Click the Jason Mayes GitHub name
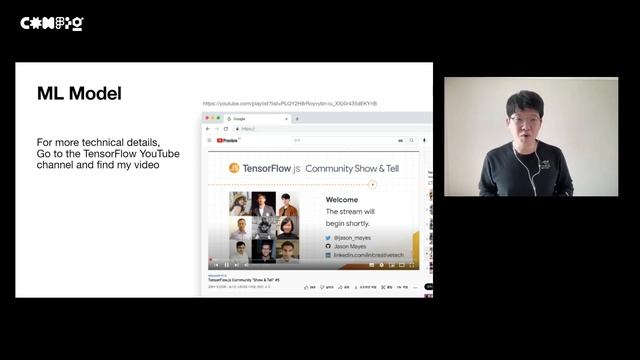Viewport: 640px width, 360px height. (350, 246)
